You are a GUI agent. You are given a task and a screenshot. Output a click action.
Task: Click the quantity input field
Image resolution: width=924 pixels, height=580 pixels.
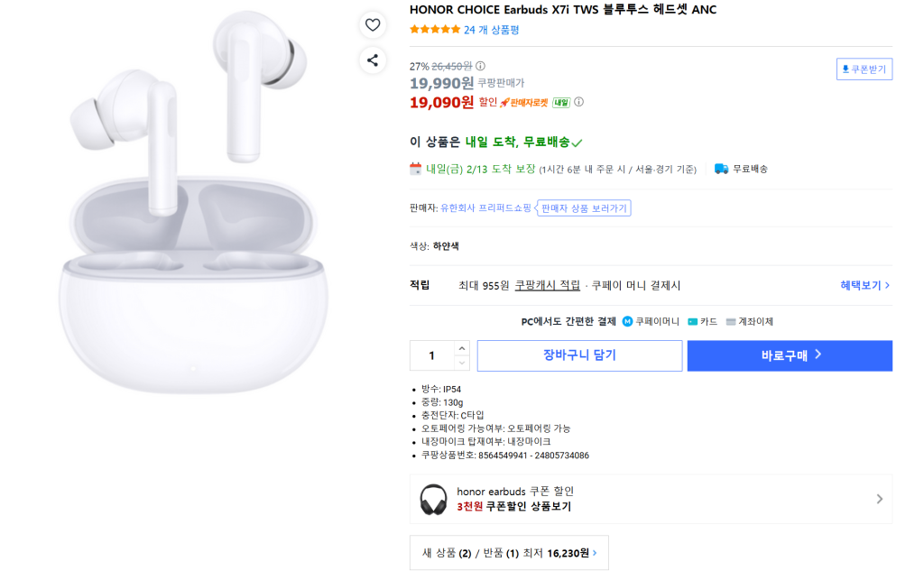tap(432, 355)
